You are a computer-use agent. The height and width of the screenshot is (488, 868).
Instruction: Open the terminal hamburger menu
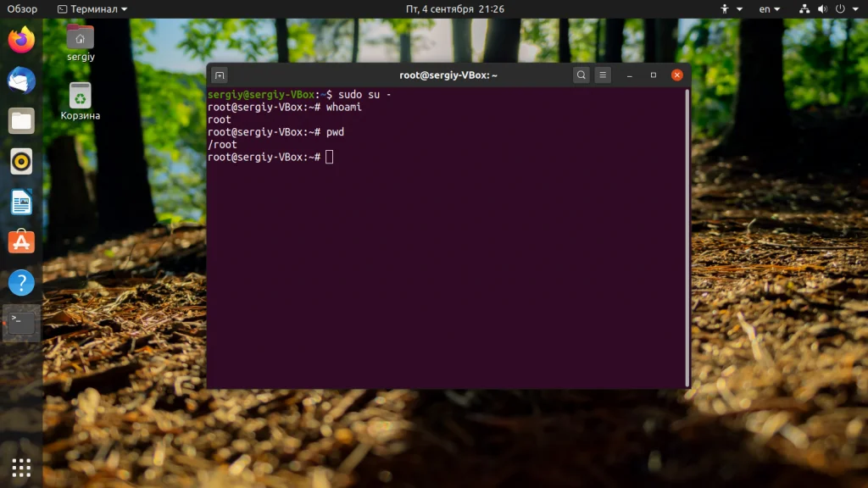tap(602, 75)
